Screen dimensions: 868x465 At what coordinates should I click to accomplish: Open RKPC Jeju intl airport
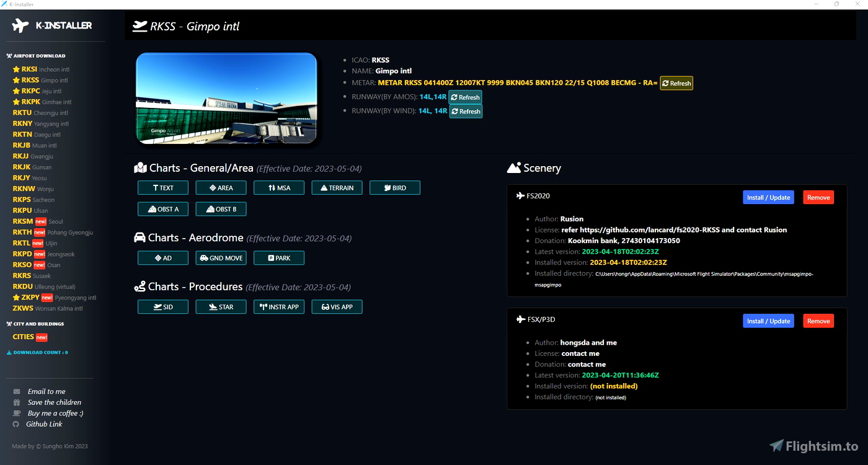pyautogui.click(x=37, y=91)
